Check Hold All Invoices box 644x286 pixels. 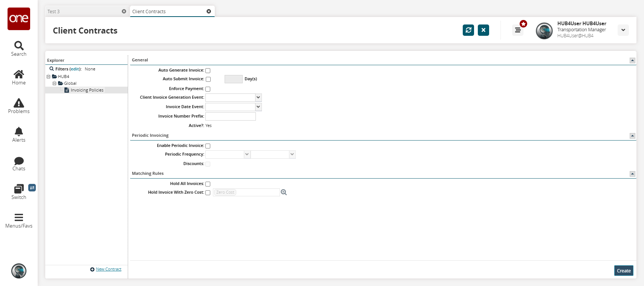[208, 184]
